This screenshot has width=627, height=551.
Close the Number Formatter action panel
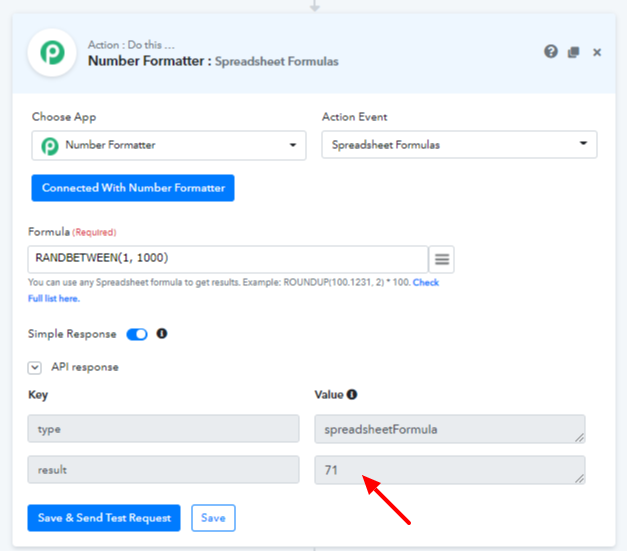click(x=597, y=52)
